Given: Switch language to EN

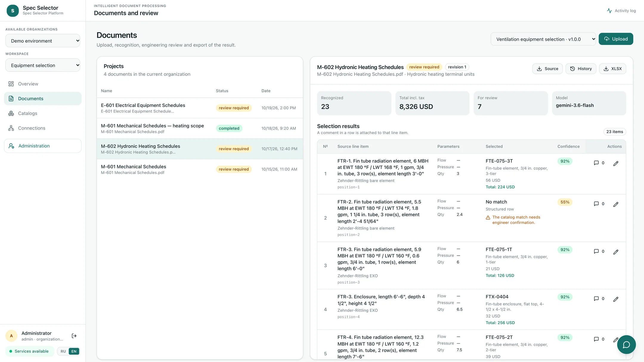Looking at the screenshot, I should [x=74, y=351].
